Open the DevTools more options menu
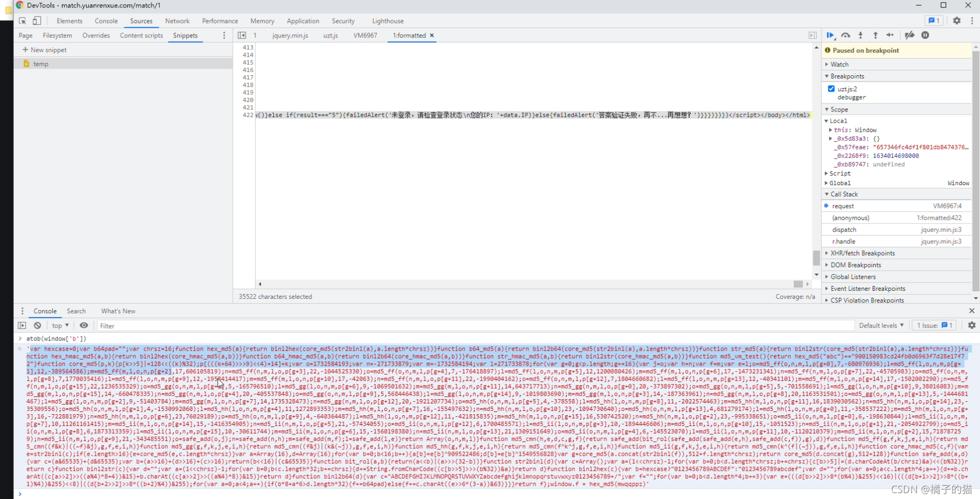The width and height of the screenshot is (980, 499). tap(972, 21)
